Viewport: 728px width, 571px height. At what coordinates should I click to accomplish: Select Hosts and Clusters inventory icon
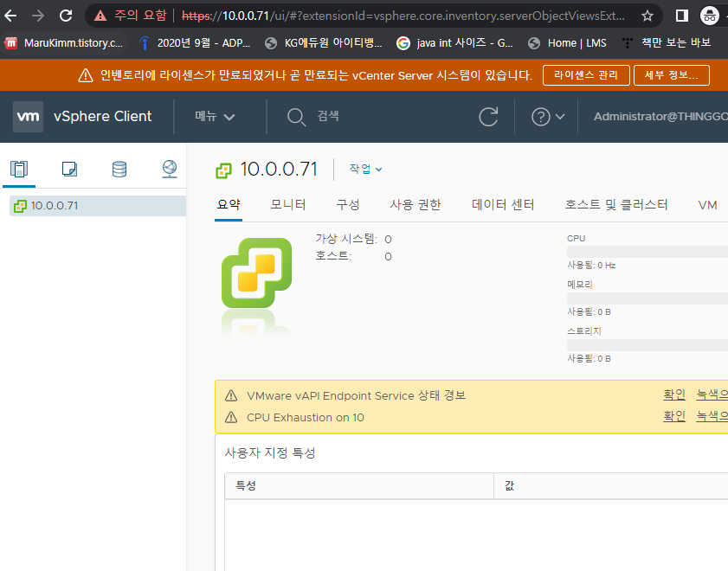(x=19, y=170)
